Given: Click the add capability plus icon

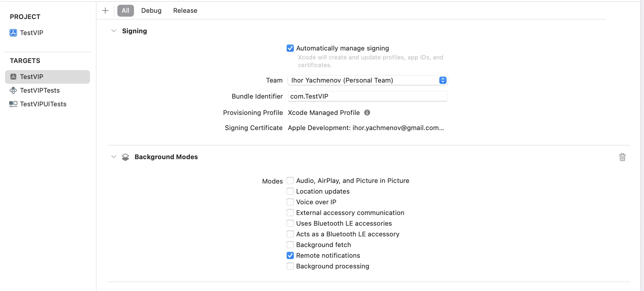Looking at the screenshot, I should [105, 11].
